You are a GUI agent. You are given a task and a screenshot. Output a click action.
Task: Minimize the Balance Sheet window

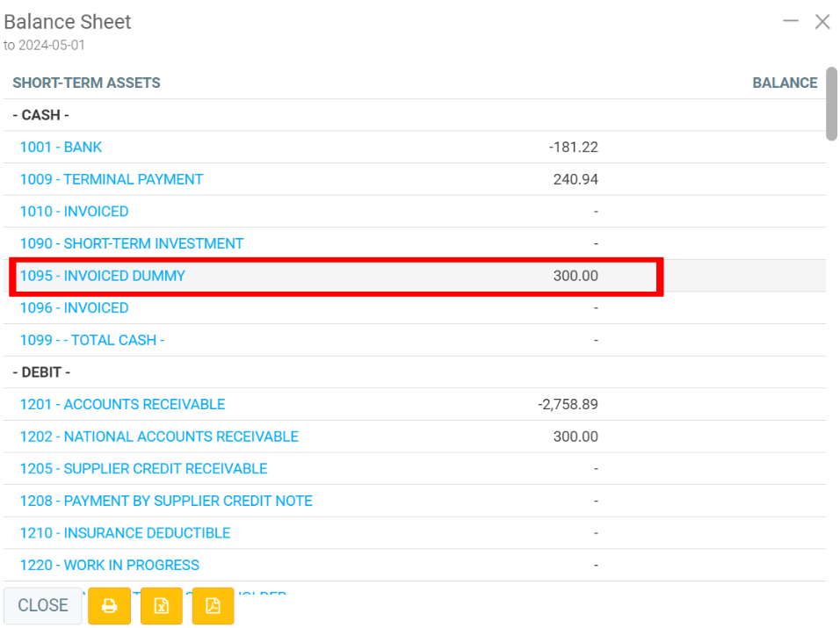pyautogui.click(x=791, y=21)
